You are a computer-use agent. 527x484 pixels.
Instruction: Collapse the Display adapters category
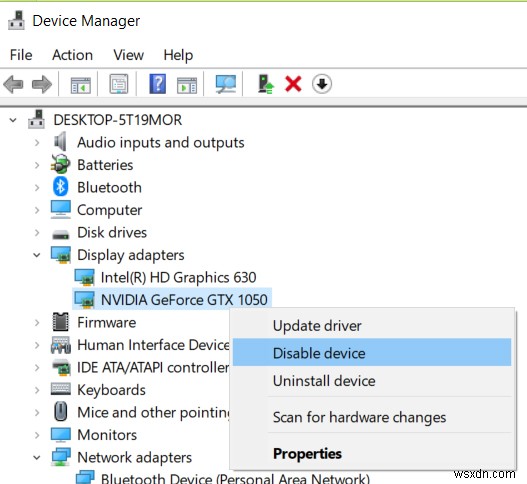pos(37,255)
